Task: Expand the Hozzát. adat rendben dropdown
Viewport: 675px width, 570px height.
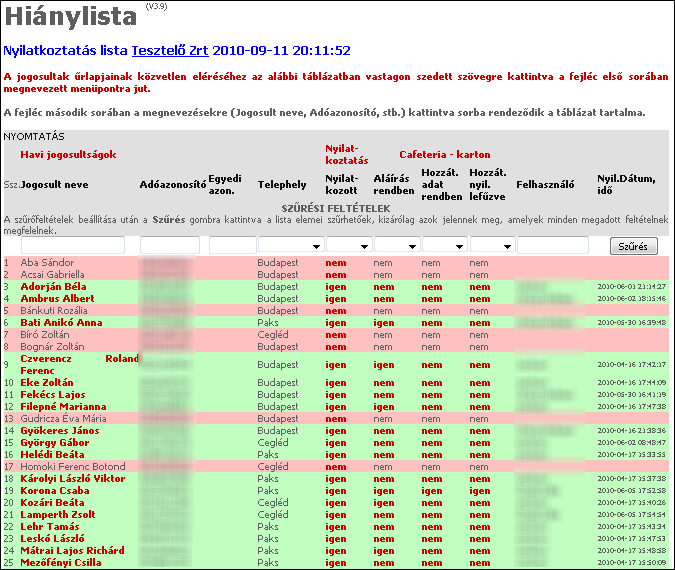Action: [x=445, y=245]
